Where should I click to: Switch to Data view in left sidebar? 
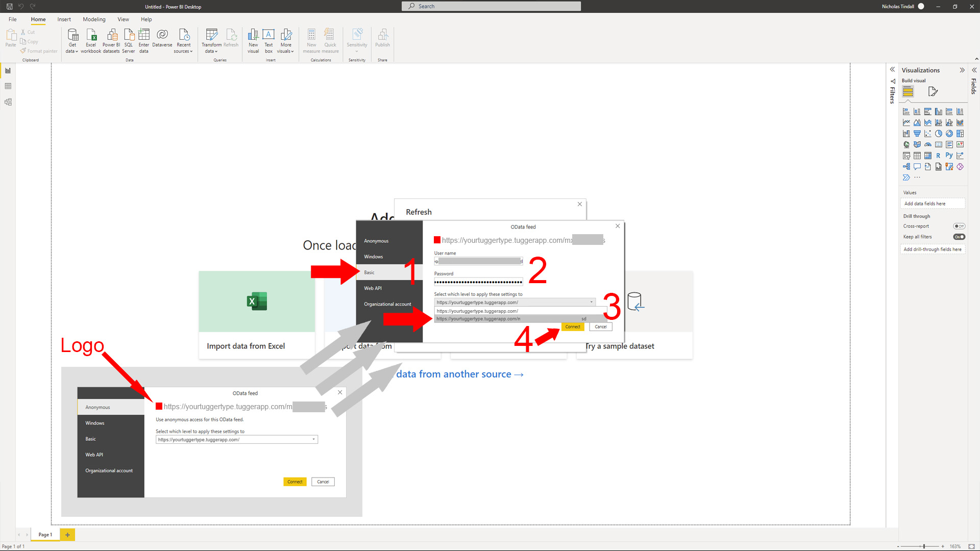(x=8, y=86)
